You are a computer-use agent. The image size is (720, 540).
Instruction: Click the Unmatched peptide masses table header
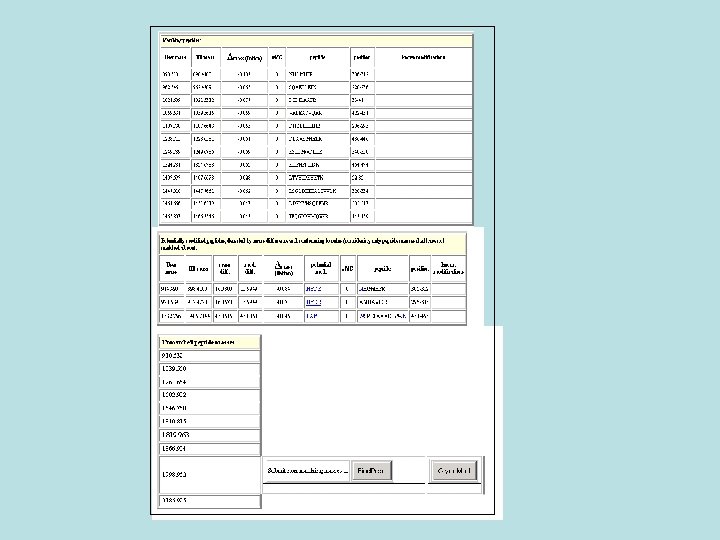click(209, 342)
